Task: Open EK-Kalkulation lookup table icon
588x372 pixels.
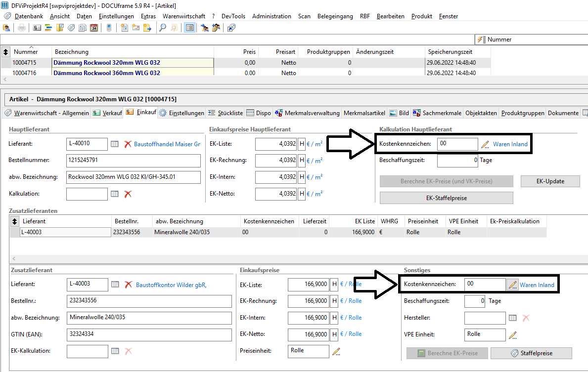Action: pos(115,351)
